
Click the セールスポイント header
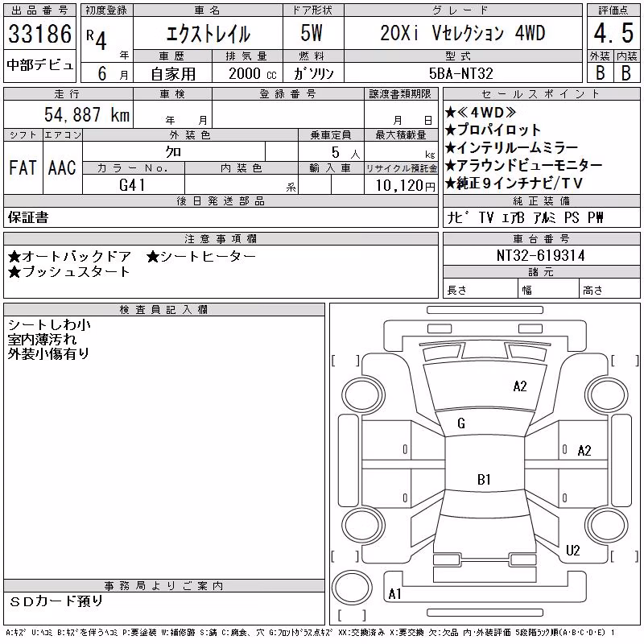tap(541, 94)
